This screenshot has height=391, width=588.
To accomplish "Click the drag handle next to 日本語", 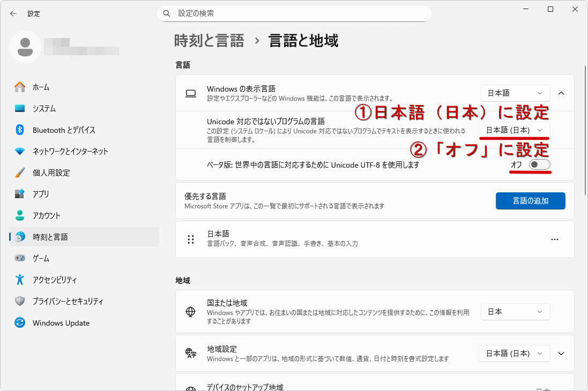I will pyautogui.click(x=191, y=239).
